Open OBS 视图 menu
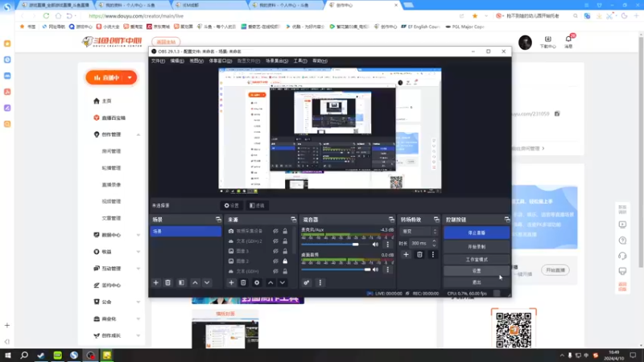Screen dimensions: 644x362 (x=196, y=61)
